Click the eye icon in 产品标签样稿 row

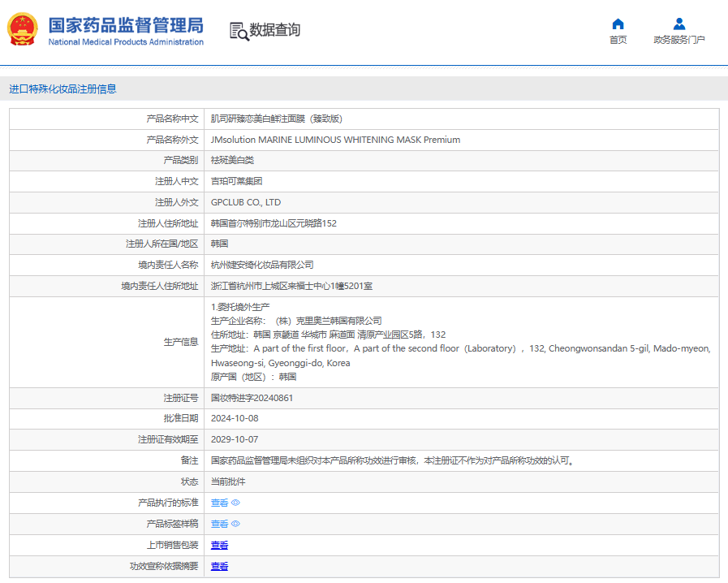236,525
